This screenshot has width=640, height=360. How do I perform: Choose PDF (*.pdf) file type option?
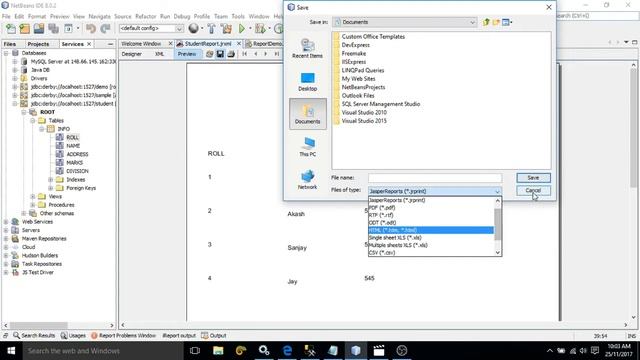pos(431,208)
